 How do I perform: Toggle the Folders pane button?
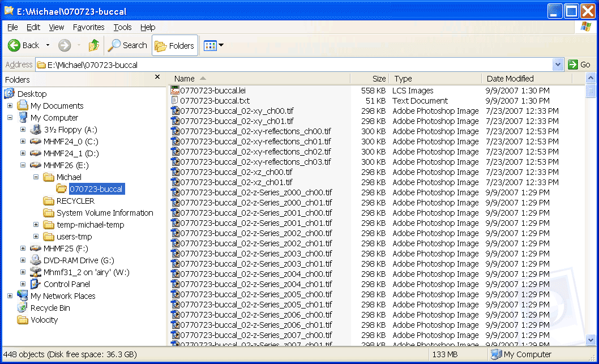[x=175, y=46]
